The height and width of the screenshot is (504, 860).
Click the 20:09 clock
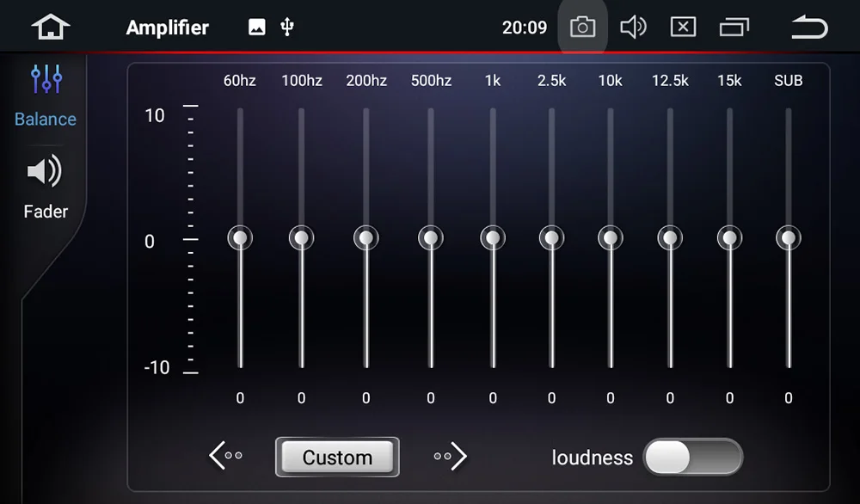click(x=525, y=28)
